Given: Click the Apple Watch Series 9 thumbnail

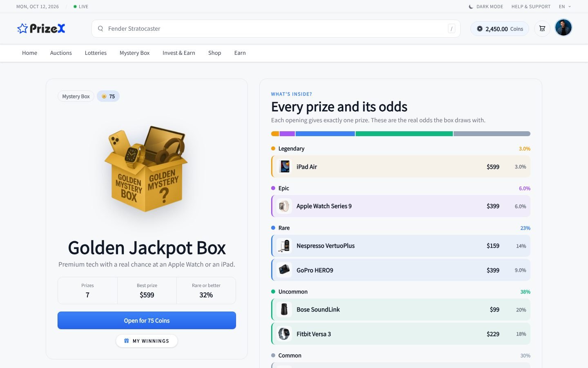Looking at the screenshot, I should pos(284,206).
